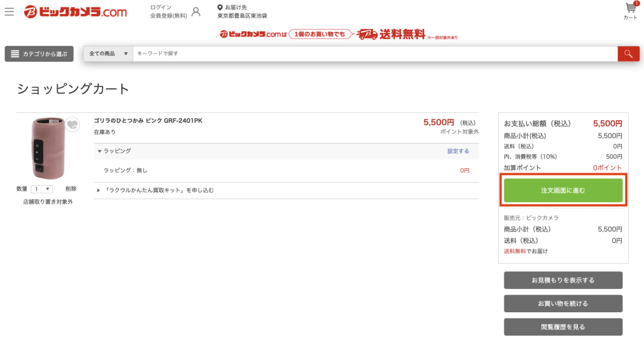
Task: Click the green 注文画面に進む button
Action: pos(563,190)
